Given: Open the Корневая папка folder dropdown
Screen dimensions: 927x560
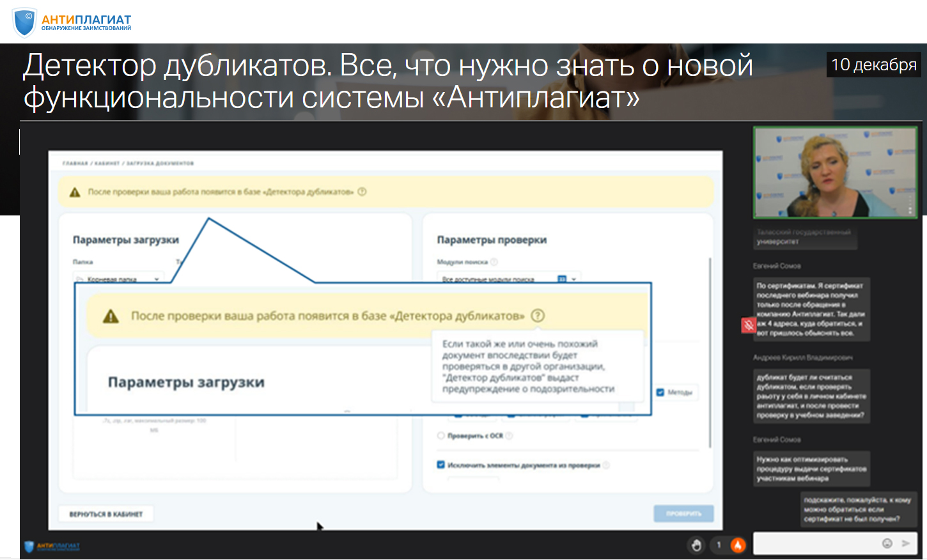Looking at the screenshot, I should pos(118,279).
